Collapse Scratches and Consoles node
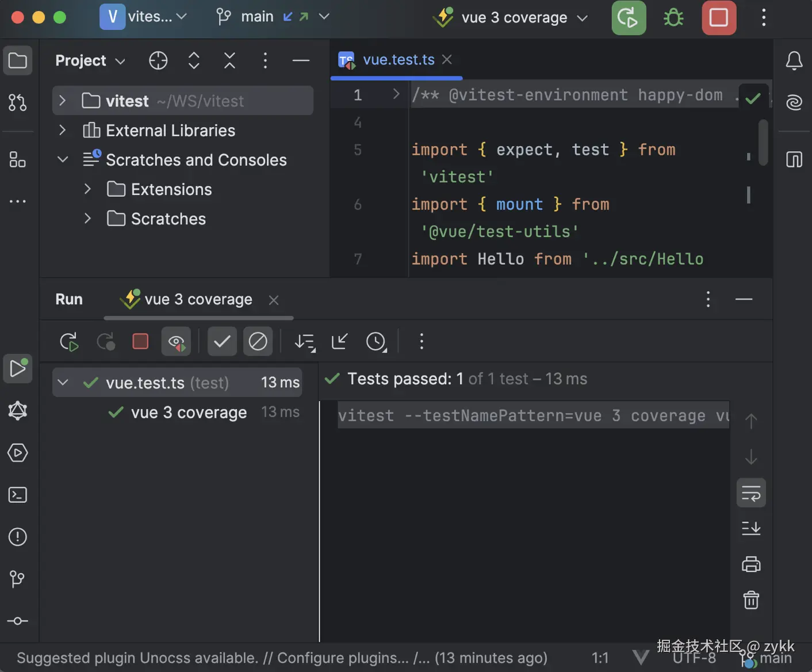The image size is (812, 672). [x=63, y=160]
